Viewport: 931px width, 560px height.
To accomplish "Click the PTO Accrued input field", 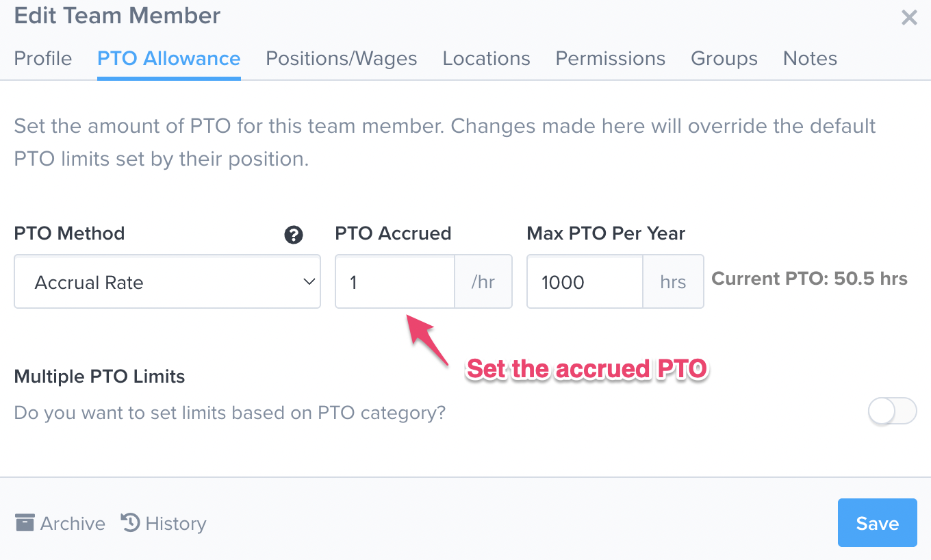I will (395, 282).
